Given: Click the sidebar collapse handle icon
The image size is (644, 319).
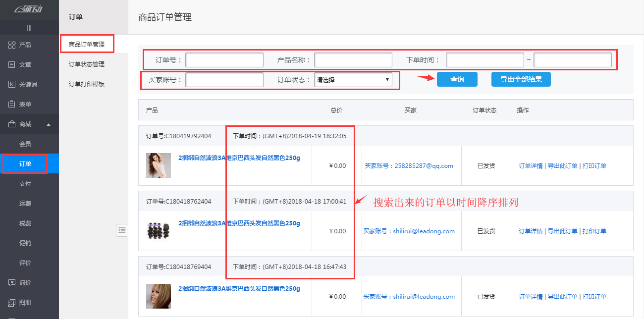Looking at the screenshot, I should (x=29, y=28).
